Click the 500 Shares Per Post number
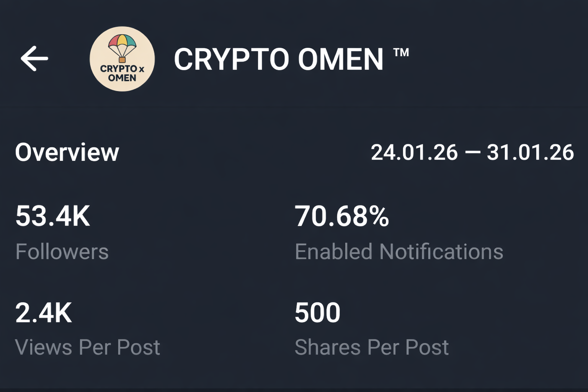 [x=317, y=311]
